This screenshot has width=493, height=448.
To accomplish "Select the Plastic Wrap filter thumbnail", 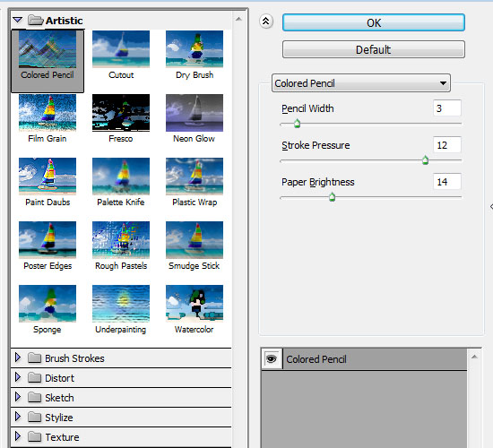I will 195,177.
